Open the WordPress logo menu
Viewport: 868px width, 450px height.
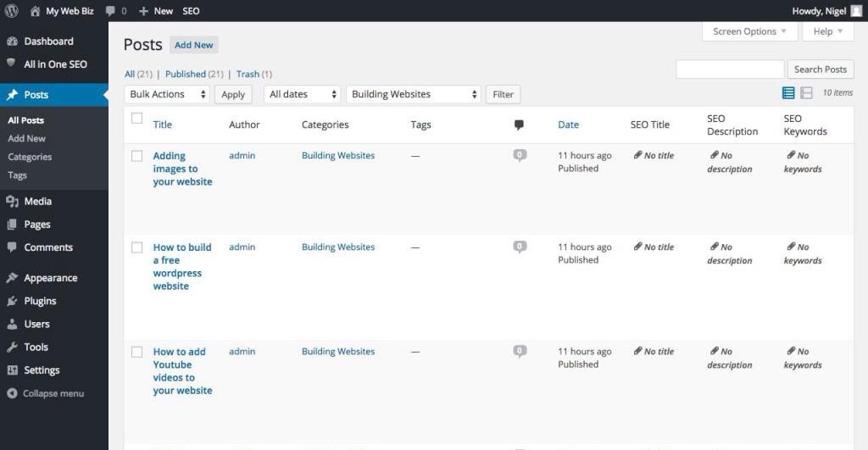(x=11, y=10)
